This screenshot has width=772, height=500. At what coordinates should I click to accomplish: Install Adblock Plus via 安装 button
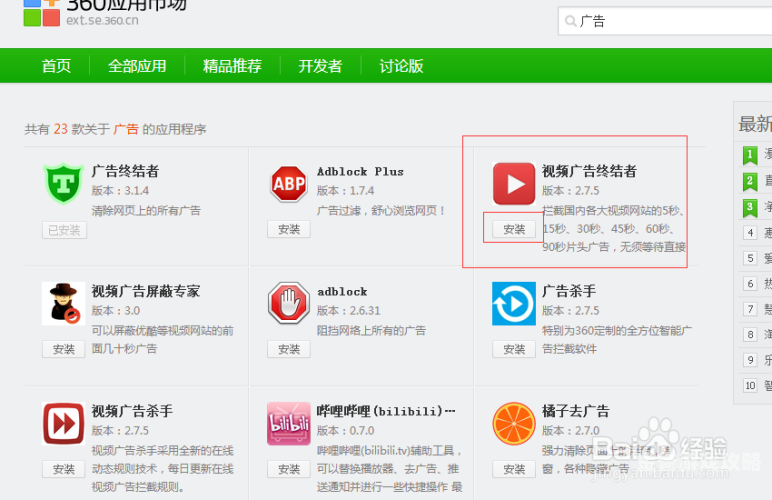coord(289,229)
